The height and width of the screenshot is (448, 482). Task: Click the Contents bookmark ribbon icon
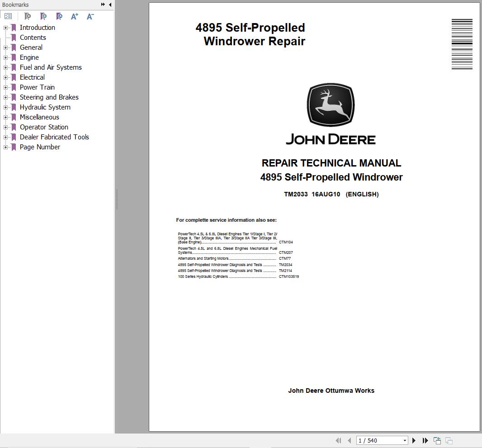click(14, 38)
